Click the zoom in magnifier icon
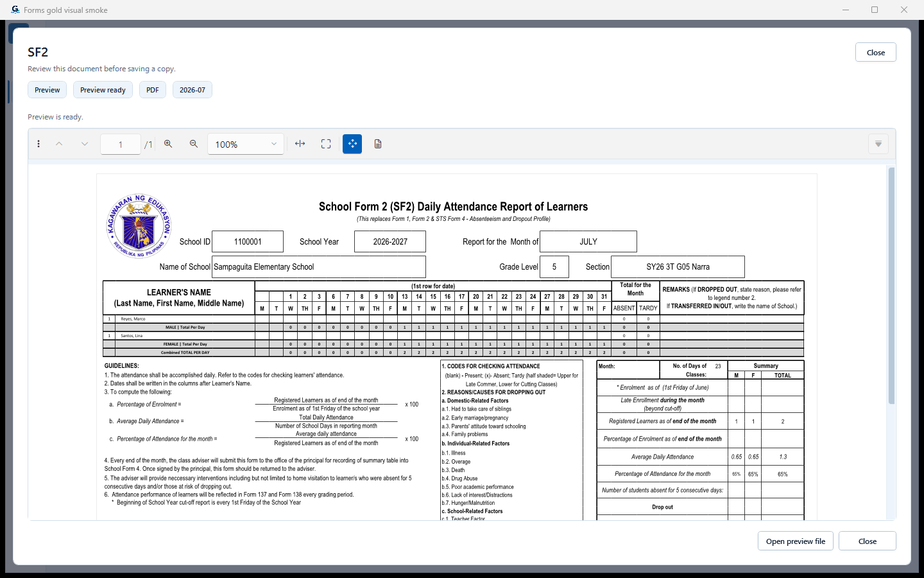This screenshot has width=924, height=578. [168, 144]
